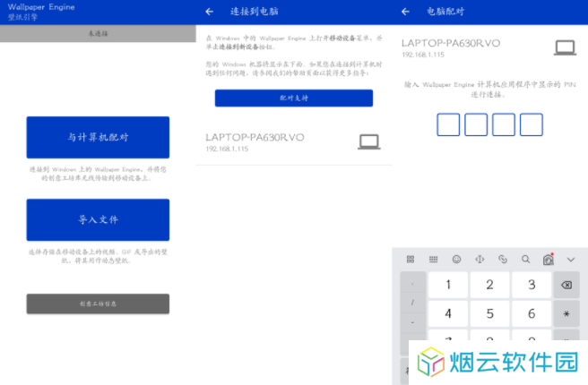Focus the third PIN digit box
Screen dimensions: 588x385
coord(504,124)
